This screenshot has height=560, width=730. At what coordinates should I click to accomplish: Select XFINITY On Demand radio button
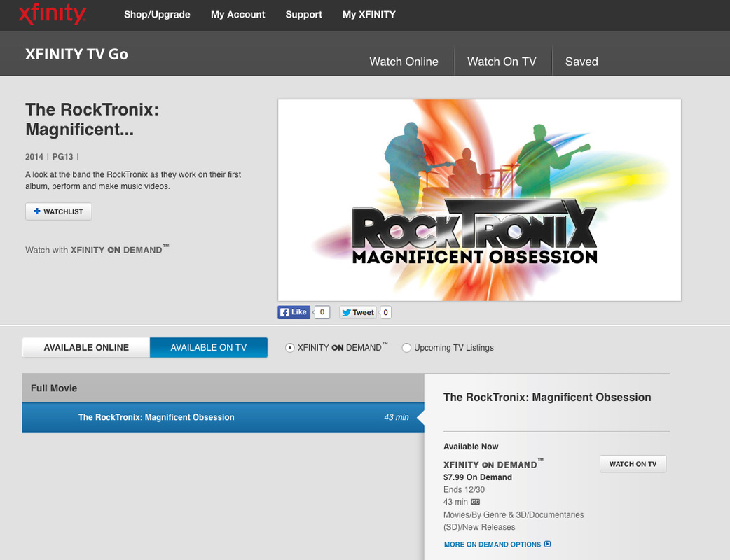289,348
